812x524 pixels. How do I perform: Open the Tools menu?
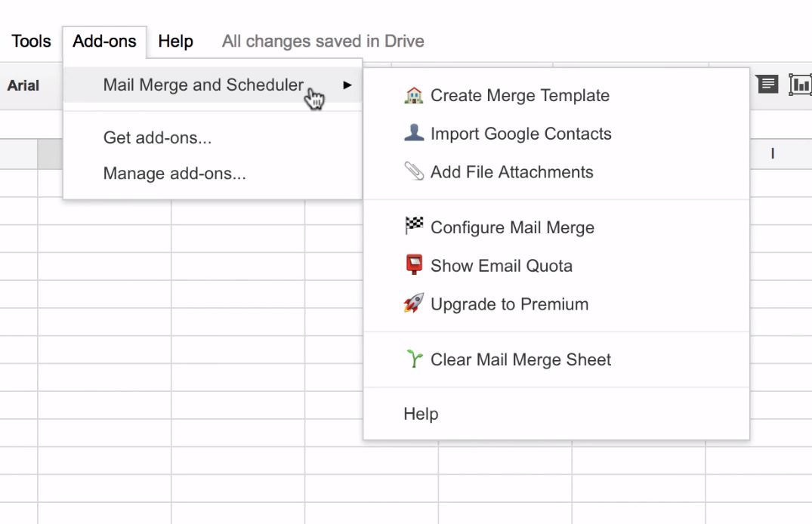(x=31, y=42)
